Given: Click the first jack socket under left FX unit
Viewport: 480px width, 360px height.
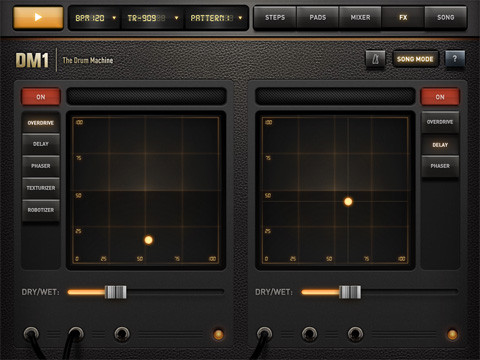Looking at the screenshot, I should 31,333.
